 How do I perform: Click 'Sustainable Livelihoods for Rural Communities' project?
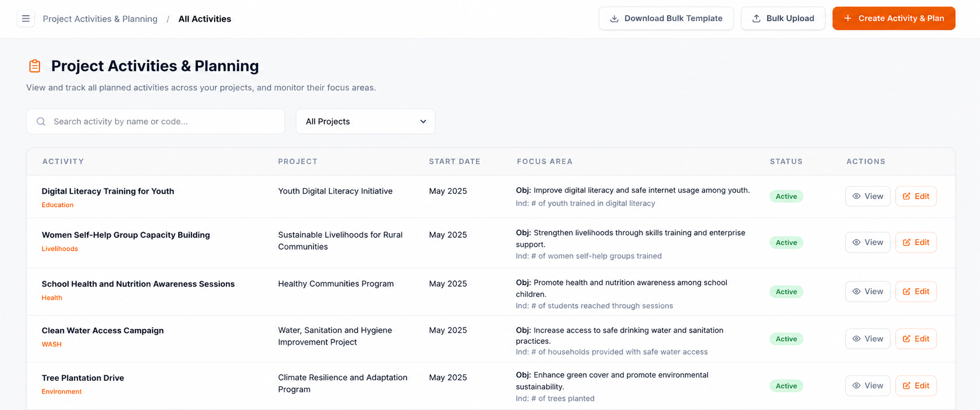(x=340, y=241)
